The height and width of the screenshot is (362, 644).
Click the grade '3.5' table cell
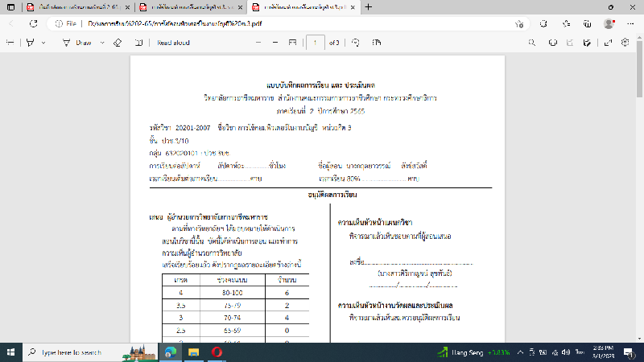(x=180, y=306)
